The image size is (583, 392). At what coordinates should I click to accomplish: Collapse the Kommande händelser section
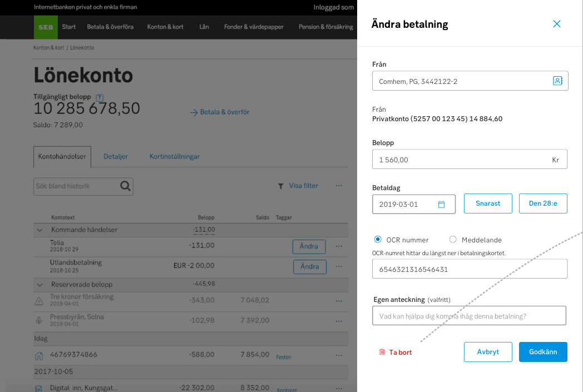[39, 230]
